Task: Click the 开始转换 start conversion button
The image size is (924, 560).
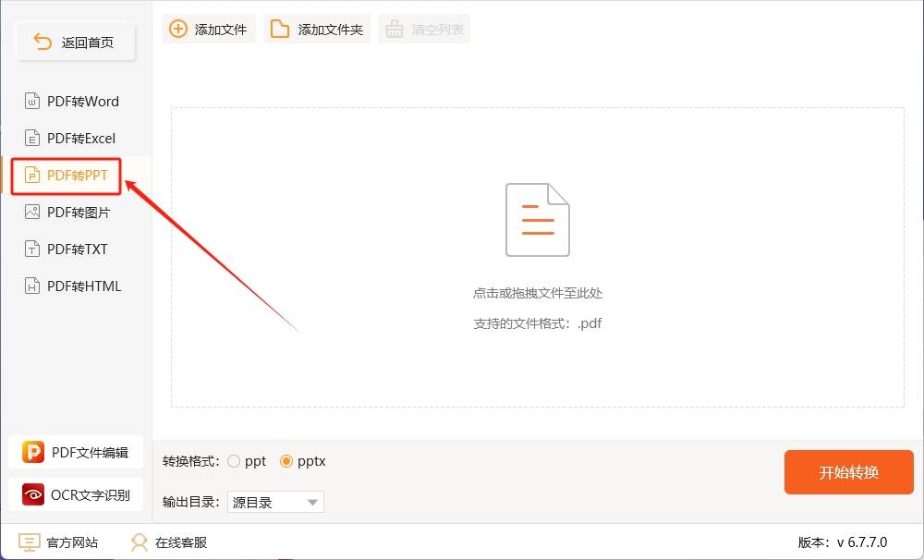Action: [x=848, y=471]
